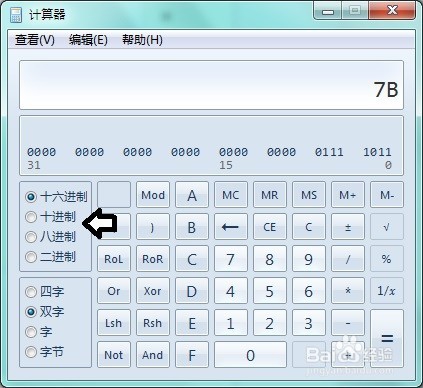This screenshot has width=423, height=388.
Task: Click the ± sign toggle button
Action: [x=348, y=227]
